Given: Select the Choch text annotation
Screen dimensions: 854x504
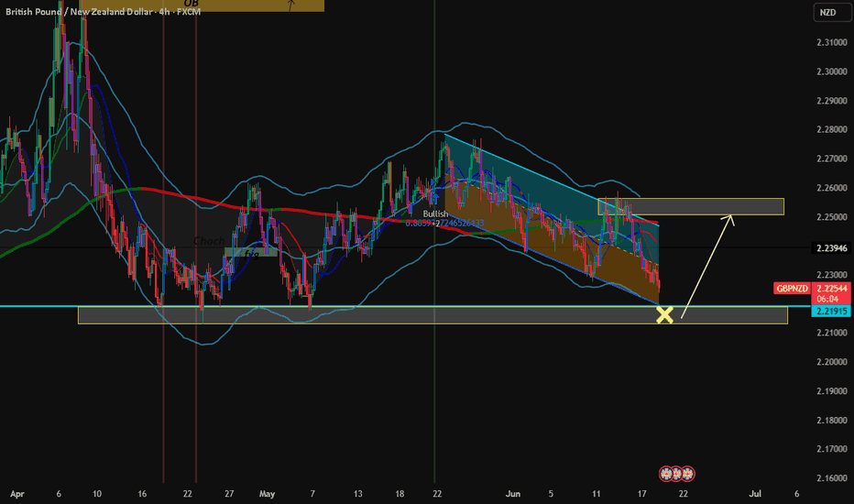Looking at the screenshot, I should (209, 240).
